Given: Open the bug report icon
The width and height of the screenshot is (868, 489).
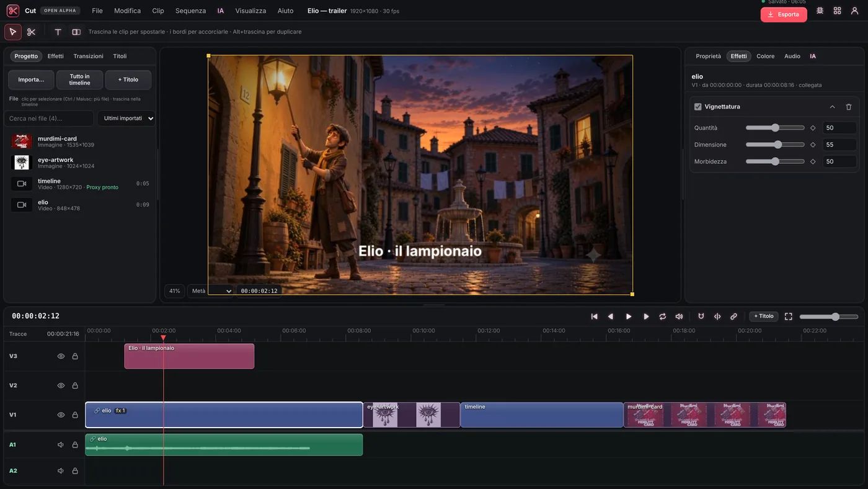Looking at the screenshot, I should (x=820, y=11).
